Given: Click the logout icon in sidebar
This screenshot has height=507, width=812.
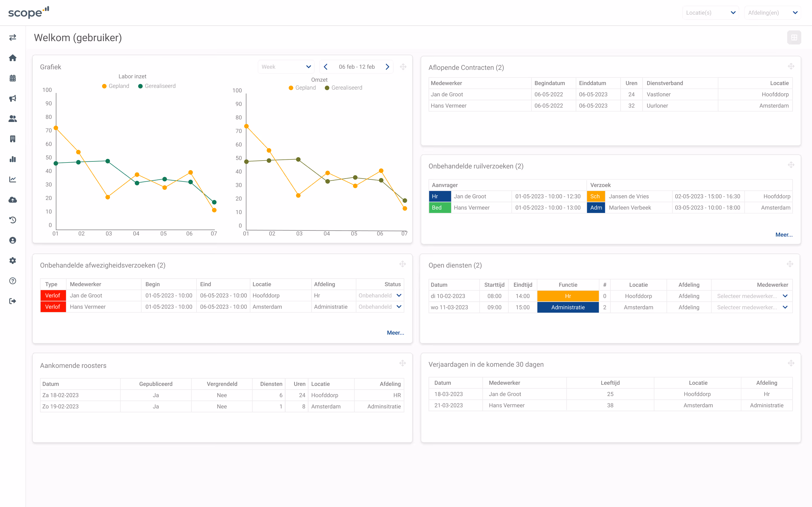Looking at the screenshot, I should 13,301.
